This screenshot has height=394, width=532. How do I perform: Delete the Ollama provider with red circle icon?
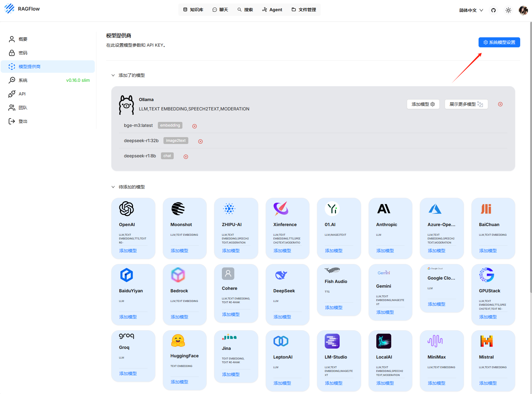coord(500,104)
